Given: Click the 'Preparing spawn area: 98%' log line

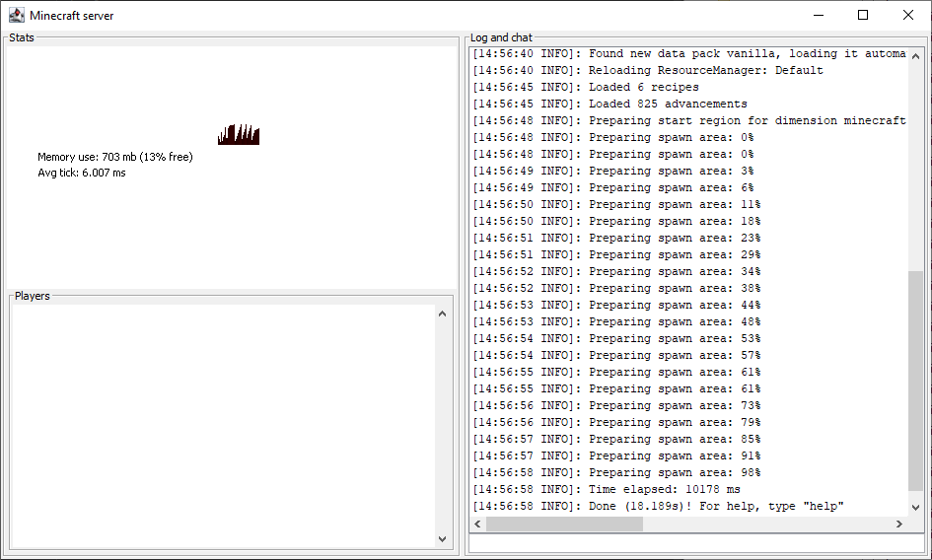Looking at the screenshot, I should (x=617, y=472).
